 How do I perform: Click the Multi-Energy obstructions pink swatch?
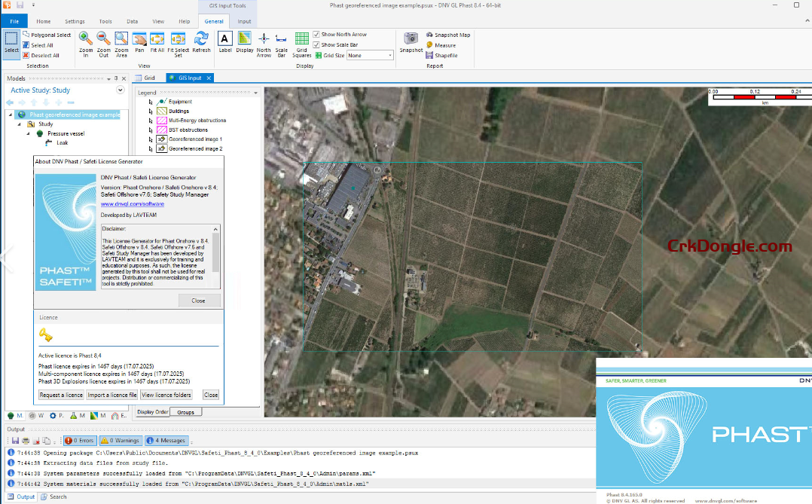pos(161,121)
